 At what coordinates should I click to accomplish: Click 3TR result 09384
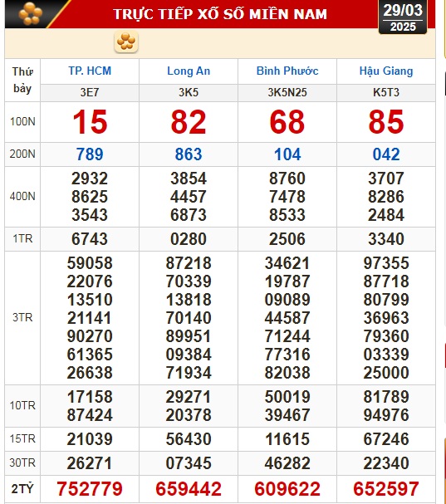tap(189, 355)
